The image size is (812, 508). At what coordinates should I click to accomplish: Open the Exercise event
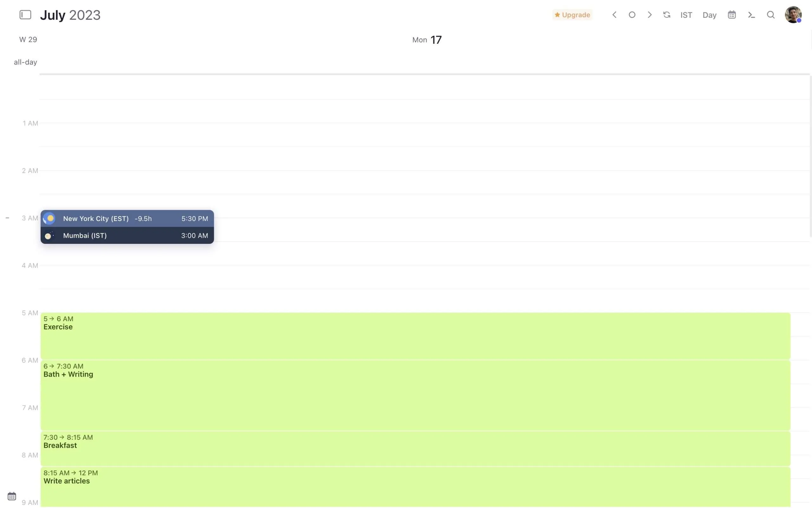point(416,336)
